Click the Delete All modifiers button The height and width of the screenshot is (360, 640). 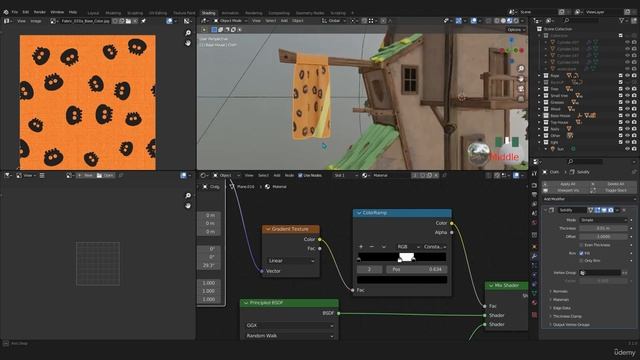pyautogui.click(x=613, y=184)
